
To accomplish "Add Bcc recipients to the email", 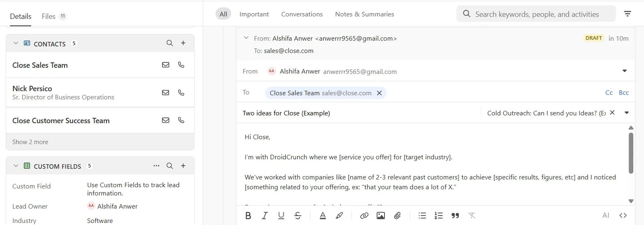I will [x=624, y=93].
